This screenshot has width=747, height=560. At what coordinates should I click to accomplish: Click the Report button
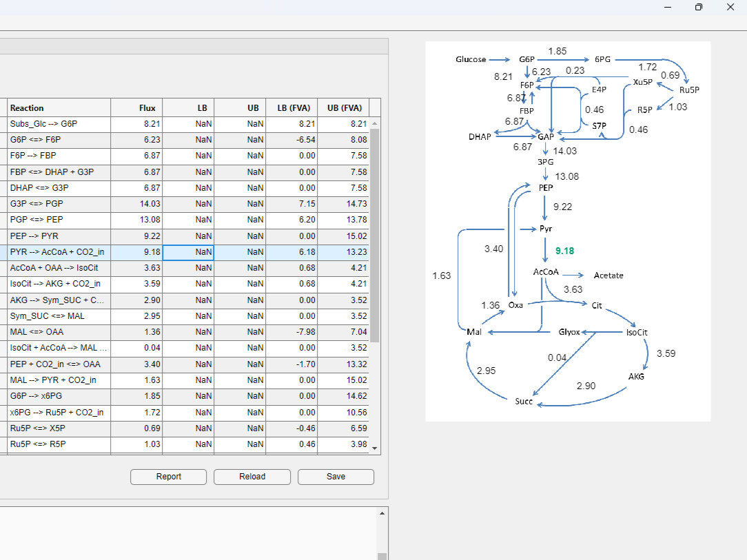pos(168,477)
